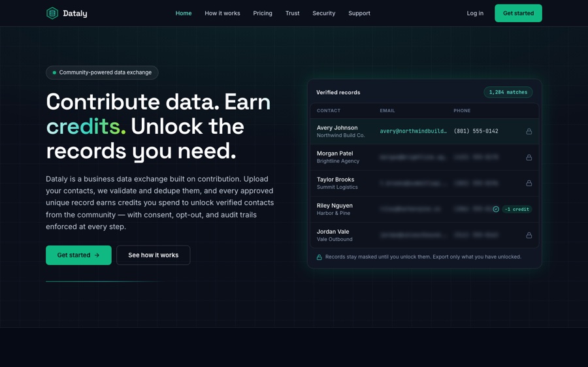Go to How it works page
Screen dimensions: 588x367
pos(222,13)
